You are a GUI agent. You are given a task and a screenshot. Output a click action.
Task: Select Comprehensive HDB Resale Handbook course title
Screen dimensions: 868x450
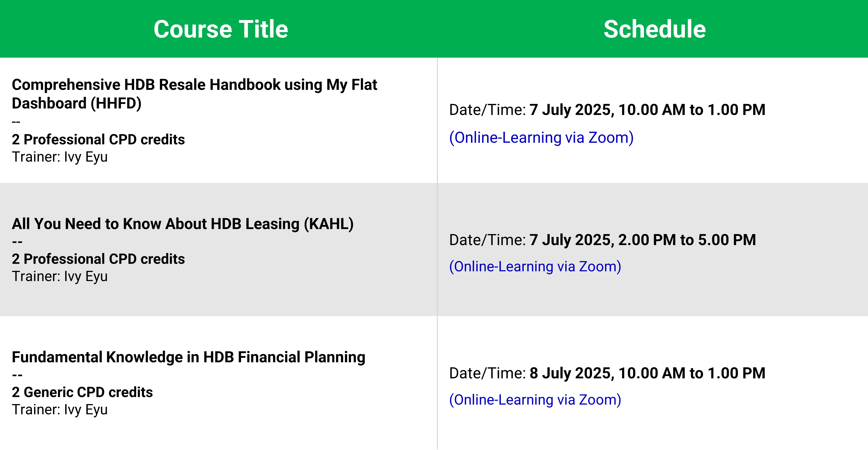[x=194, y=94]
